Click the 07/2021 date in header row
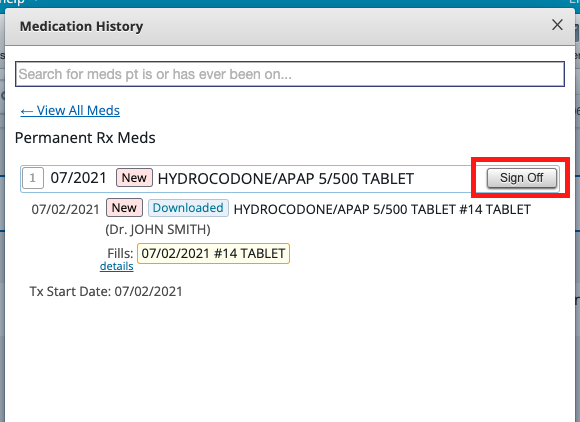Image resolution: width=580 pixels, height=422 pixels. 78,178
